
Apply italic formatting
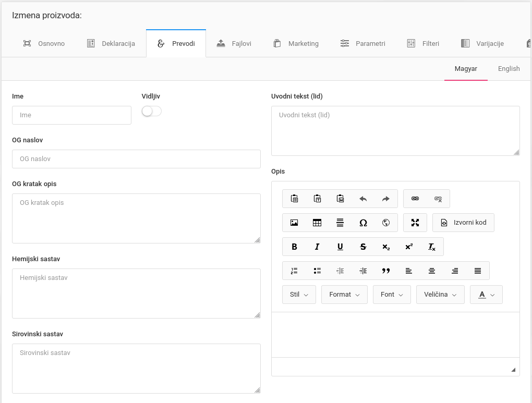point(317,247)
